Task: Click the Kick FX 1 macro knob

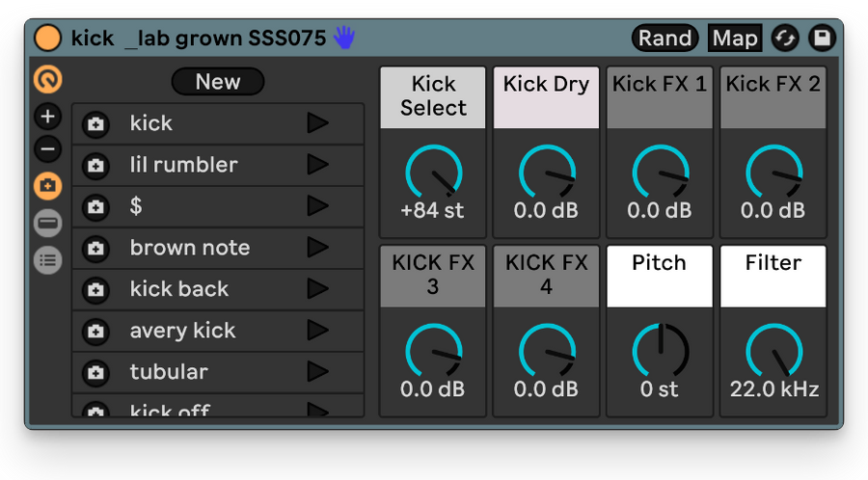Action: [x=661, y=172]
